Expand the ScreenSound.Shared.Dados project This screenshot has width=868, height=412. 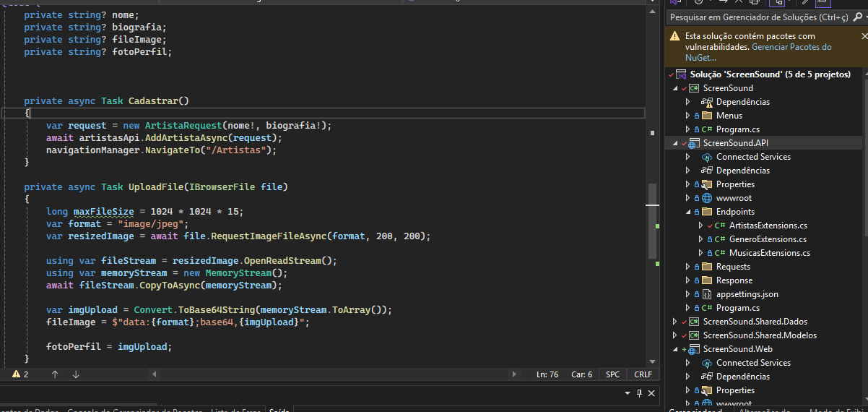pyautogui.click(x=675, y=322)
